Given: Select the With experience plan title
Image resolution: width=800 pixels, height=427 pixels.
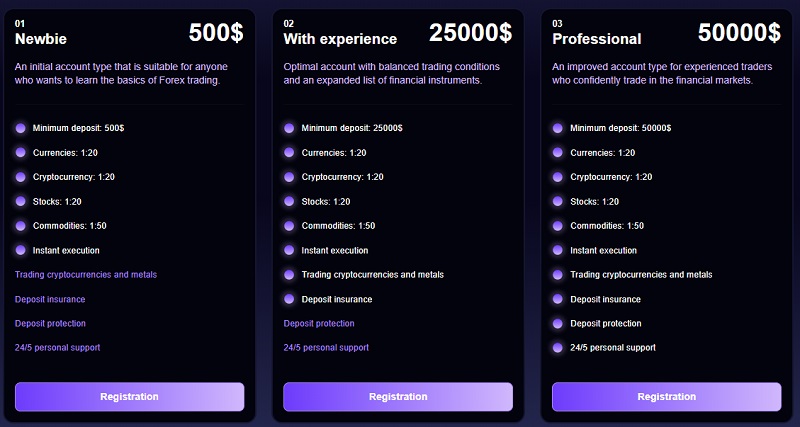Looking at the screenshot, I should point(340,39).
